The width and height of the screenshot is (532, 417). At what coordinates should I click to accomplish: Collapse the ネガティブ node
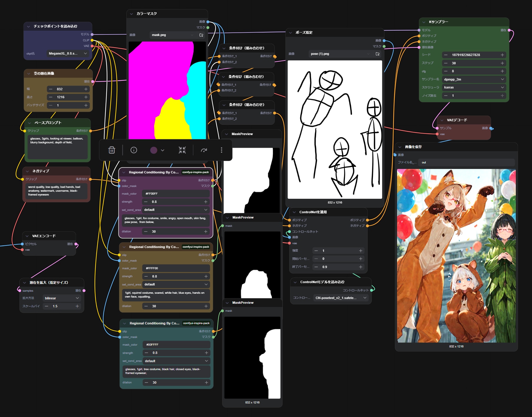tap(27, 171)
